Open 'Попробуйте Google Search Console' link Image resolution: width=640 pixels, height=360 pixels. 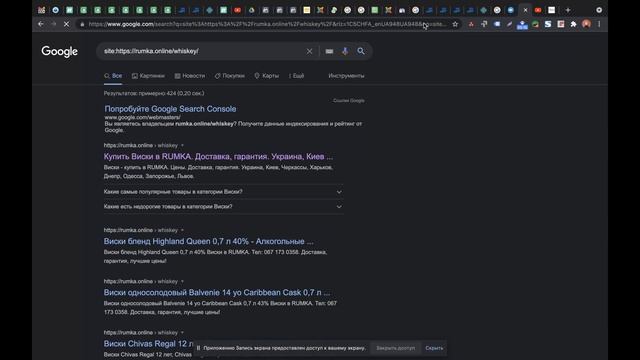click(x=170, y=109)
